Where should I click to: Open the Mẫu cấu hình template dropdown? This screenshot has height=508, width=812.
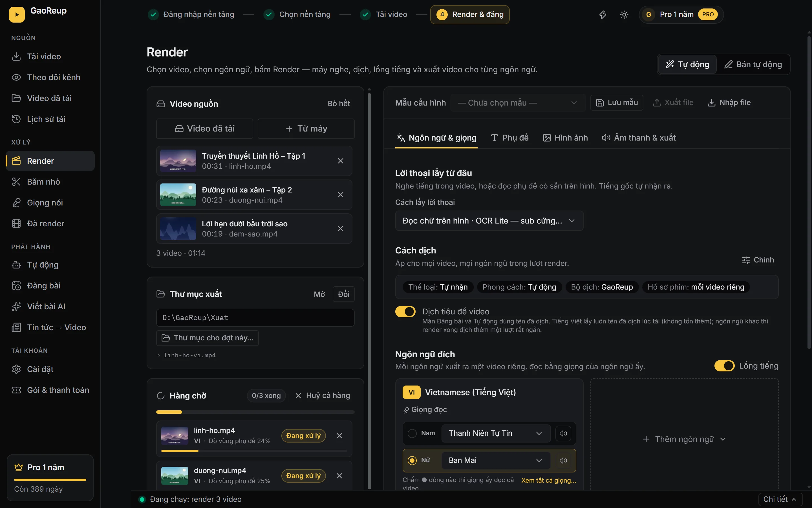click(518, 103)
